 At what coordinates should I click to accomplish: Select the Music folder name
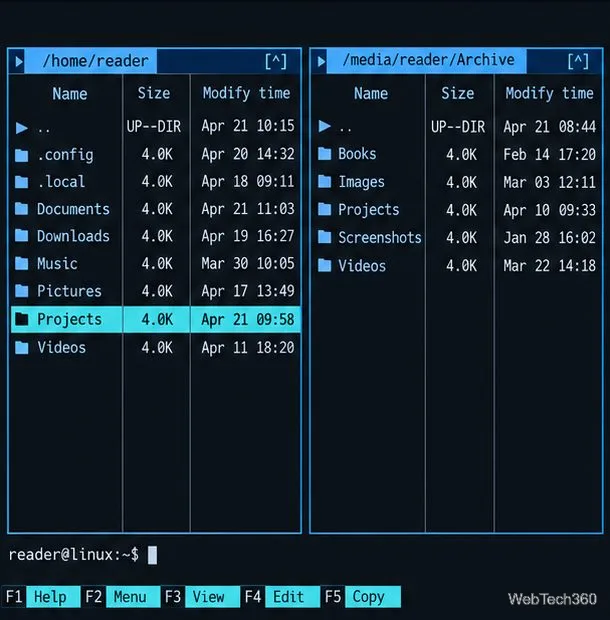pos(57,263)
